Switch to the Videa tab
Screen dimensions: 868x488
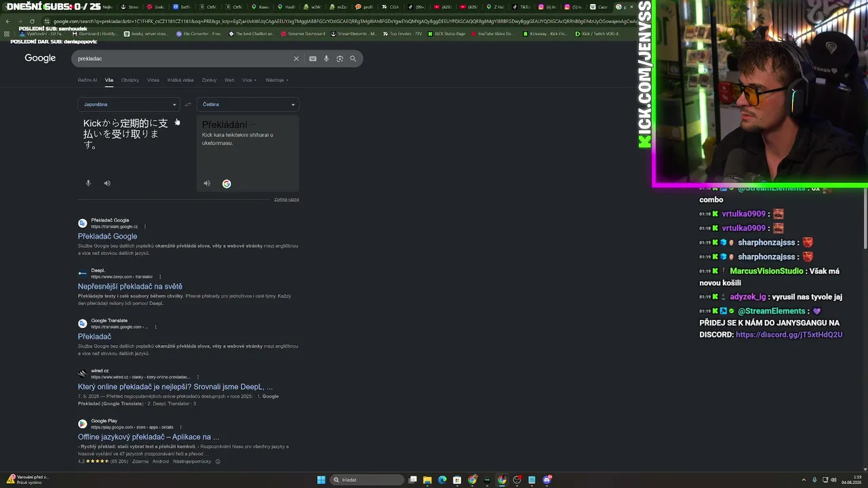click(153, 80)
